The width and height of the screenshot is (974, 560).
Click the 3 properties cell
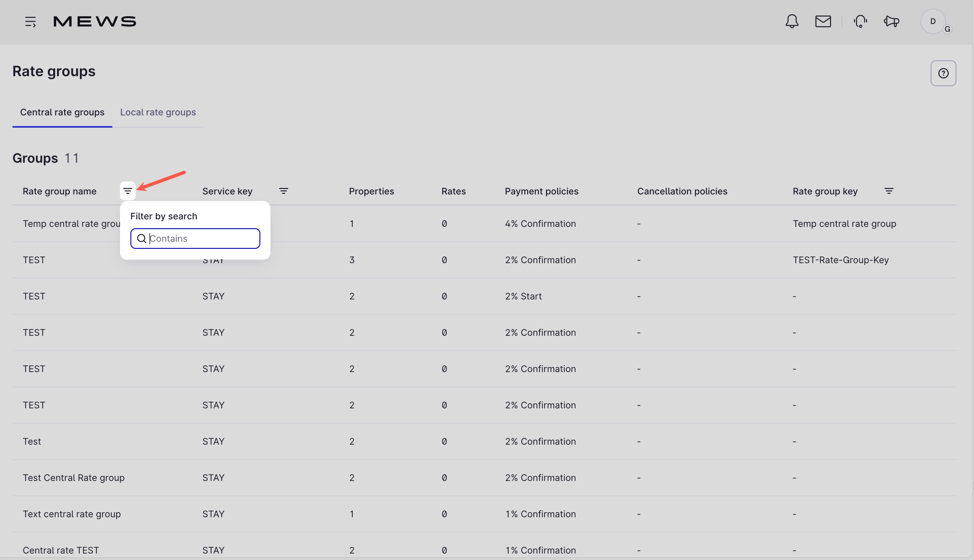coord(351,260)
